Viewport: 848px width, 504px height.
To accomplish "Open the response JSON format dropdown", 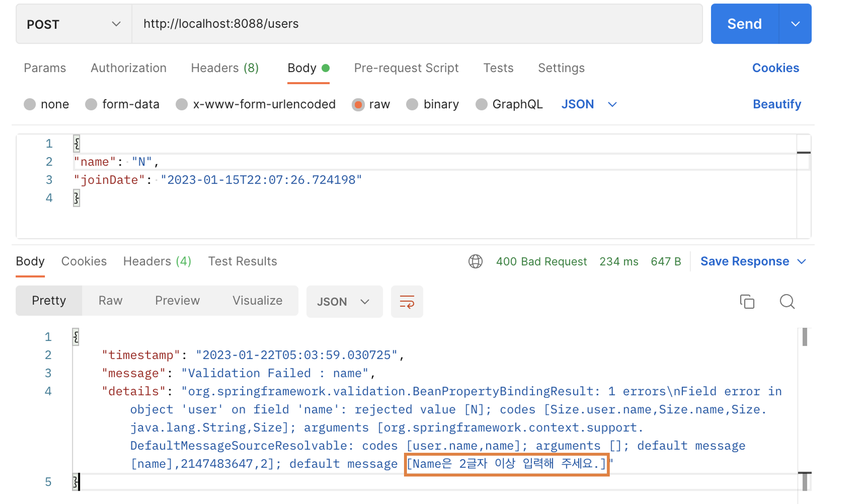I will click(344, 302).
